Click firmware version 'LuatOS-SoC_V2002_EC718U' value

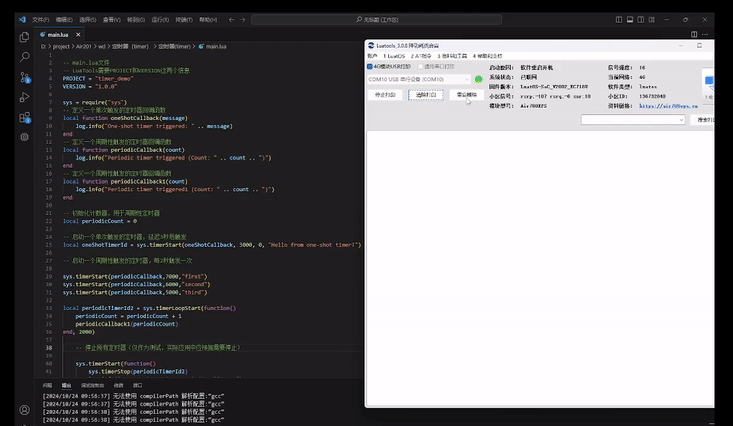coord(554,87)
